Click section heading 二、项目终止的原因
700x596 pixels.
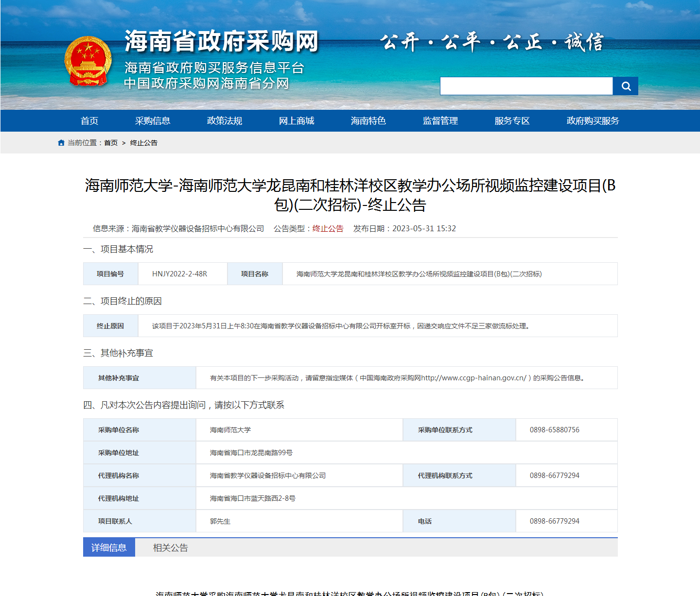tap(122, 301)
